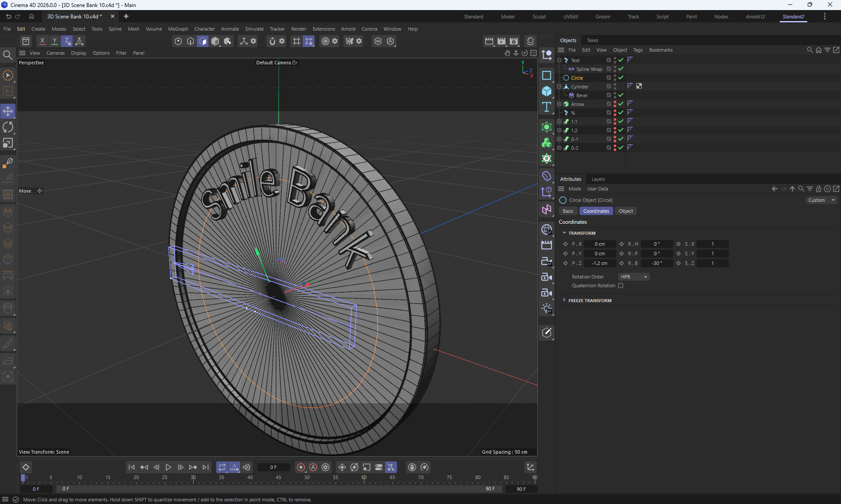Toggle the green check on Circle object
Viewport: 841px width, 504px height.
pyautogui.click(x=621, y=78)
